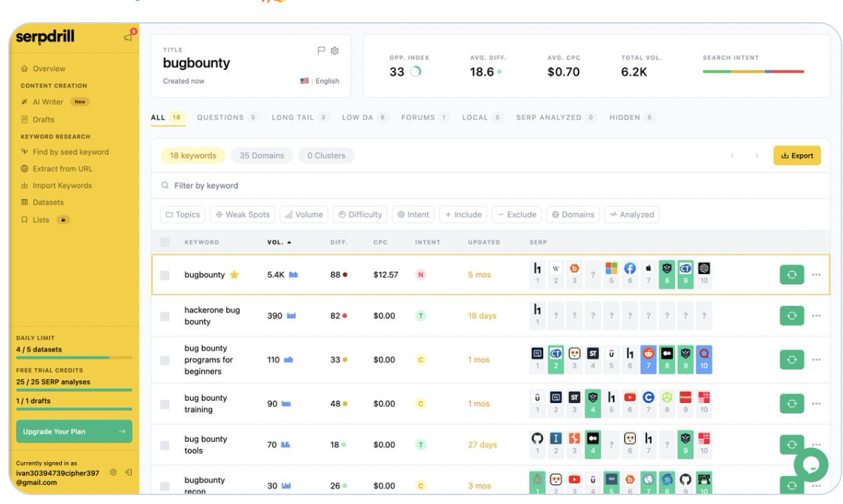Open more options for bugbounty row
This screenshot has width=843, height=504.
coord(816,275)
